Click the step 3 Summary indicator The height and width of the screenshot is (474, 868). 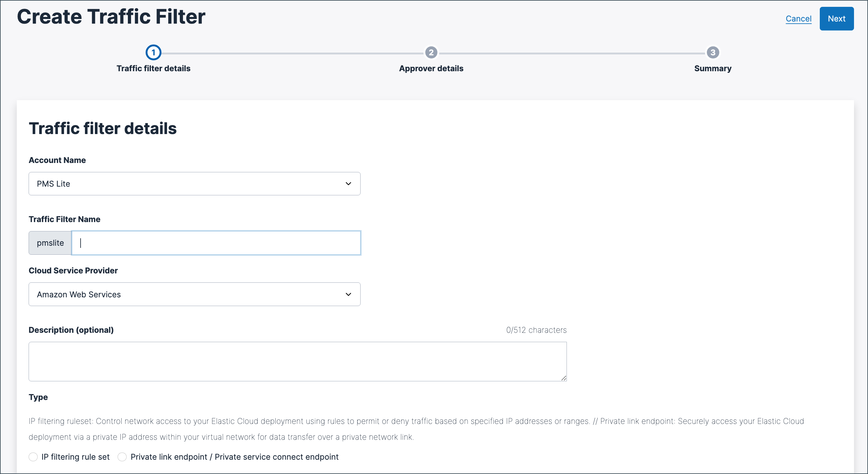(712, 53)
